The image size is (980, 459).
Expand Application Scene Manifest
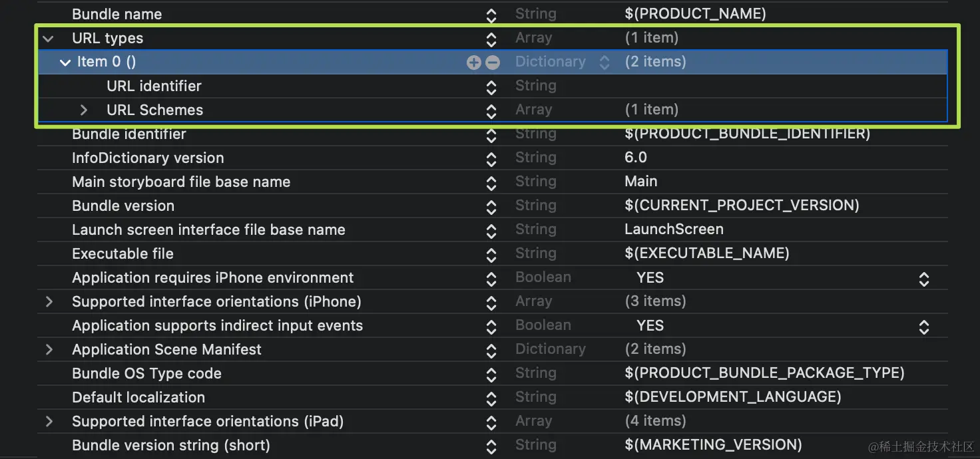point(49,349)
